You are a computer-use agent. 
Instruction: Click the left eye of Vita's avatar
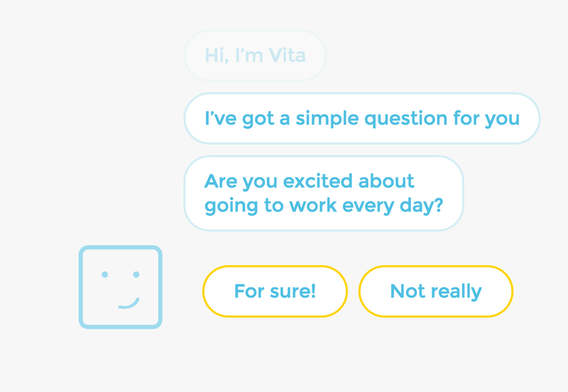(105, 275)
